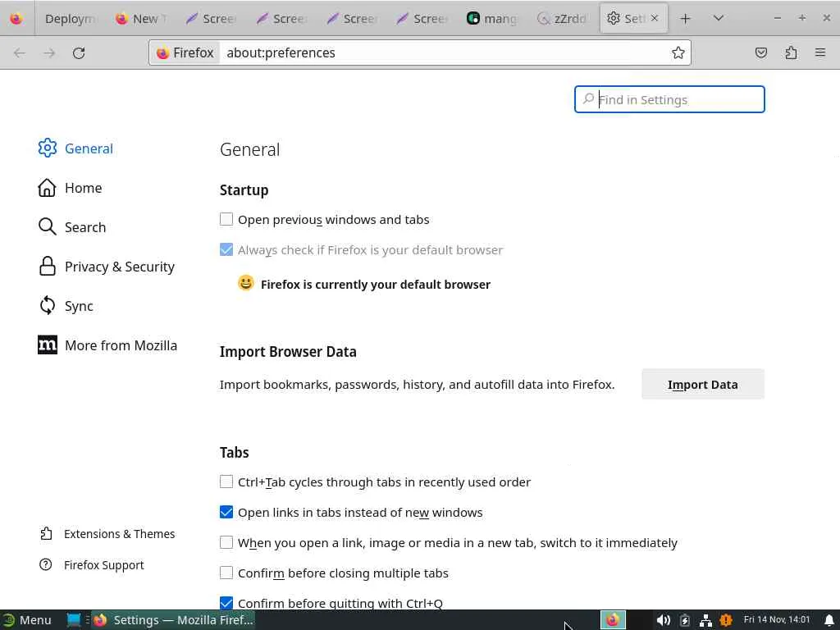Switch to the New Tab tab

click(140, 19)
